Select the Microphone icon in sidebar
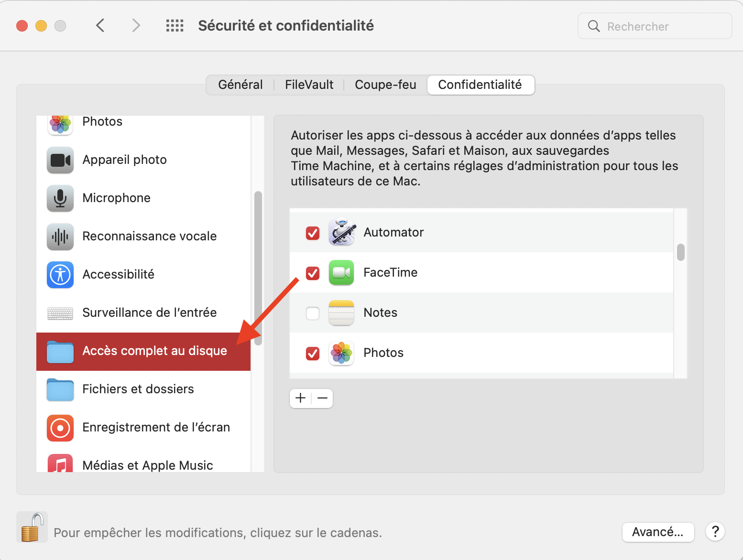Screen dimensions: 743x560 [x=60, y=198]
